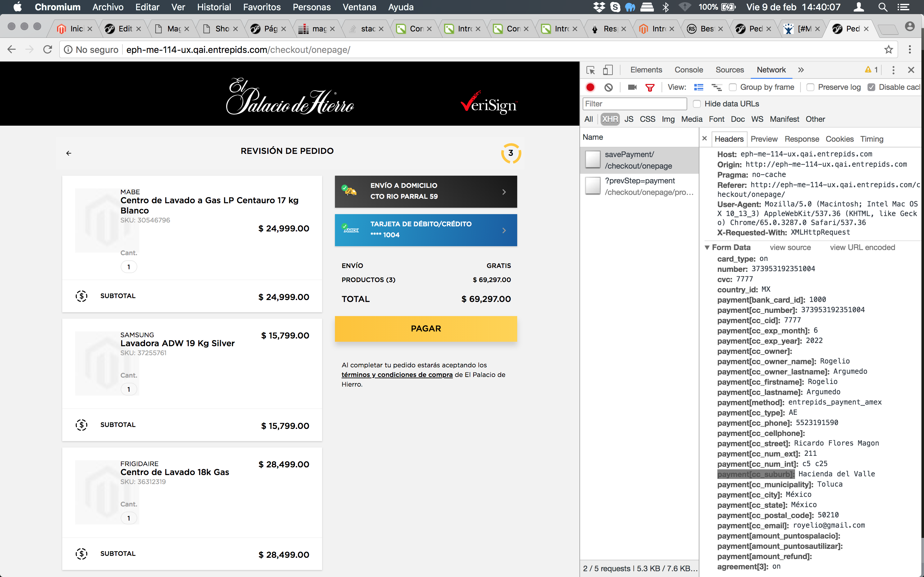The width and height of the screenshot is (924, 577).
Task: Click the network Filter text field
Action: coord(634,104)
